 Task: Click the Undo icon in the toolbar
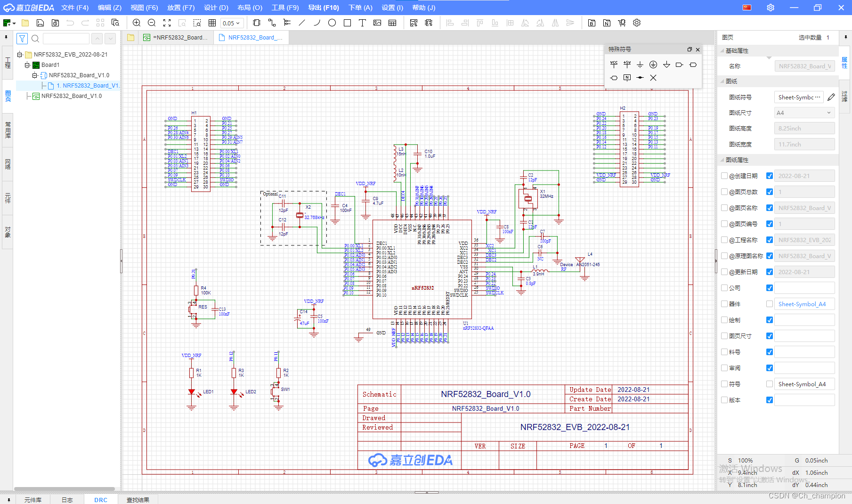point(70,23)
